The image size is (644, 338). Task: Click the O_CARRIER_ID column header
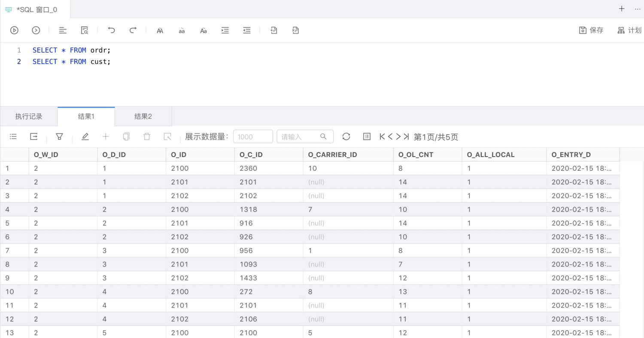348,154
